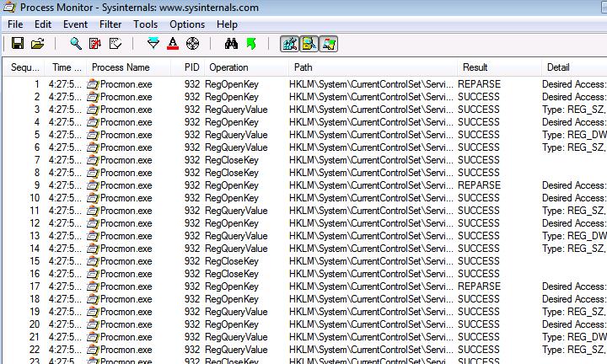Select Desired Access detail in row 18
The width and height of the screenshot is (607, 364).
tap(574, 299)
